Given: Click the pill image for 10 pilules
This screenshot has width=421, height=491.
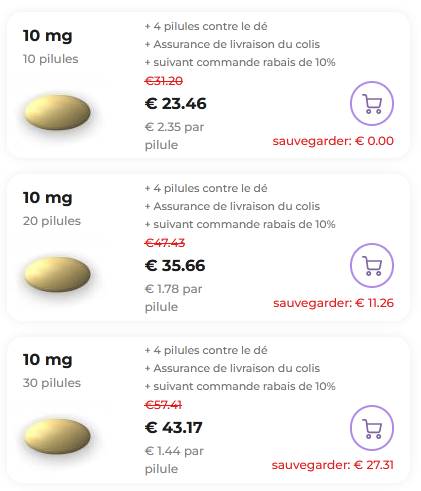Looking at the screenshot, I should [57, 112].
